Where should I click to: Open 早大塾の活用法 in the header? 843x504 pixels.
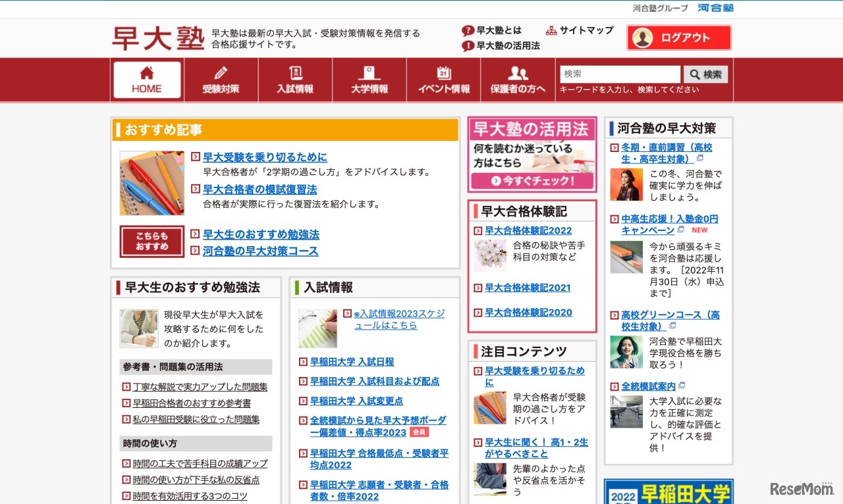[501, 46]
